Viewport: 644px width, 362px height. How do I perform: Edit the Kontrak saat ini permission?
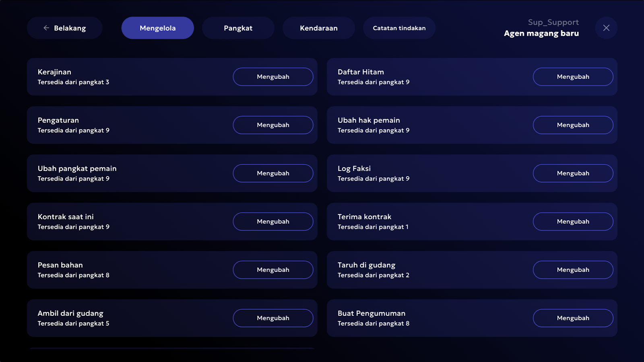(273, 222)
